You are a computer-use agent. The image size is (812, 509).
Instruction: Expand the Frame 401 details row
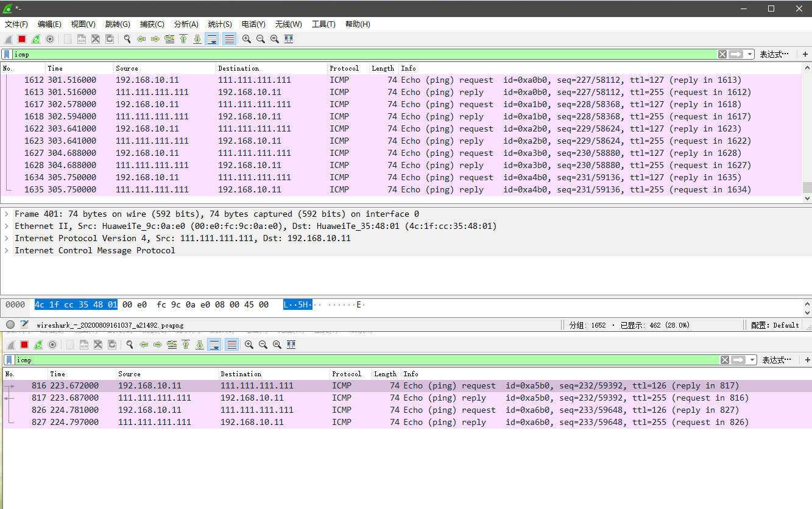[7, 214]
